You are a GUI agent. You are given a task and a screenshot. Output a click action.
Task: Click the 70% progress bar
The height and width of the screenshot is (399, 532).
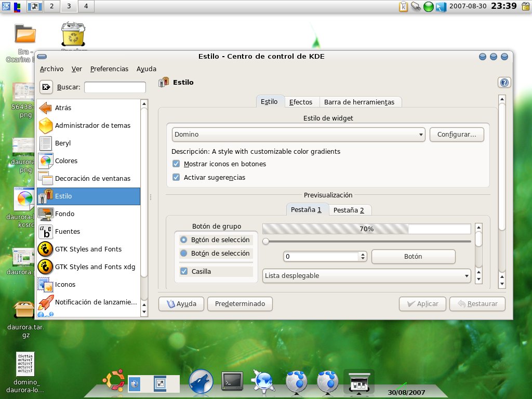coord(366,229)
